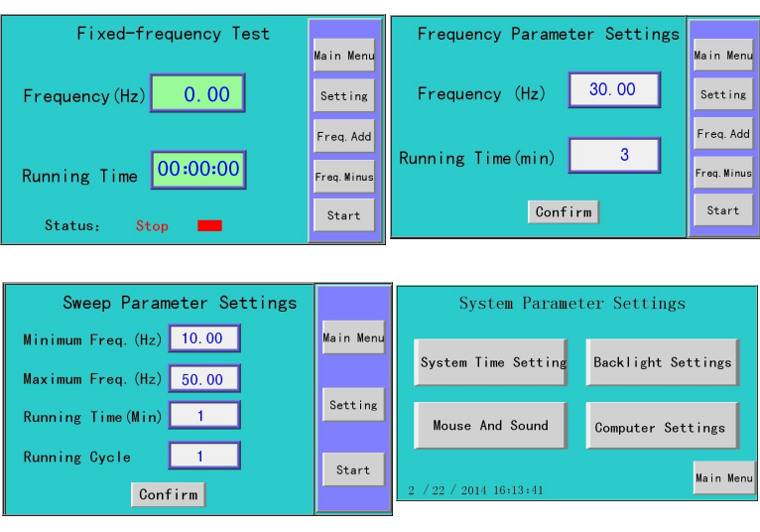Edit the Frequency field showing 30.00
This screenshot has width=760, height=532.
pos(613,89)
